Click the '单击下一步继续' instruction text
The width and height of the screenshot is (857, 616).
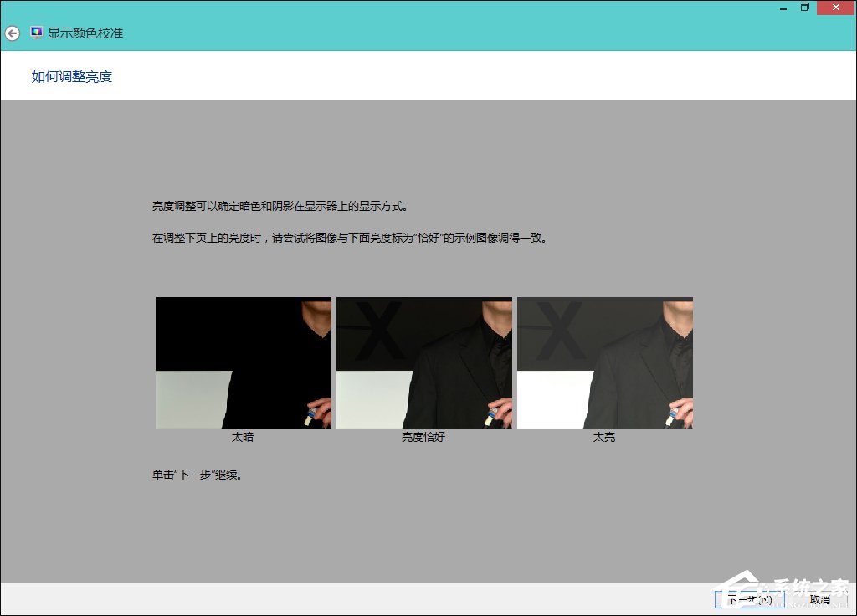point(195,474)
